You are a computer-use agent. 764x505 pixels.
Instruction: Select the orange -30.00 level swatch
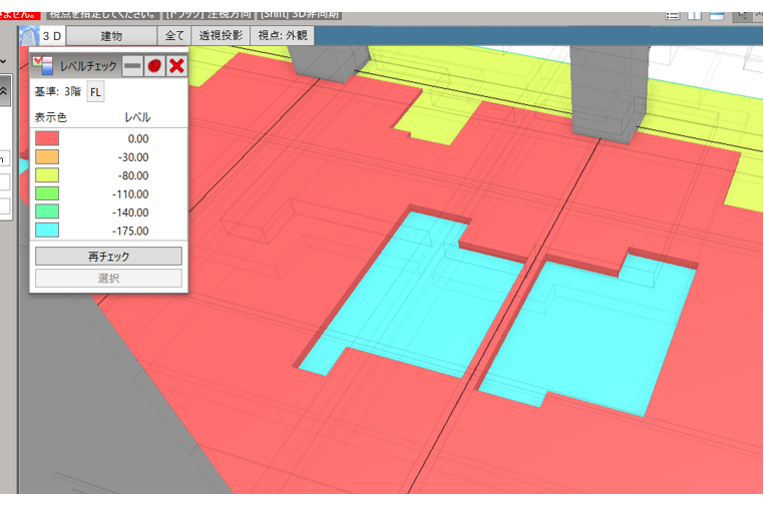click(x=47, y=157)
